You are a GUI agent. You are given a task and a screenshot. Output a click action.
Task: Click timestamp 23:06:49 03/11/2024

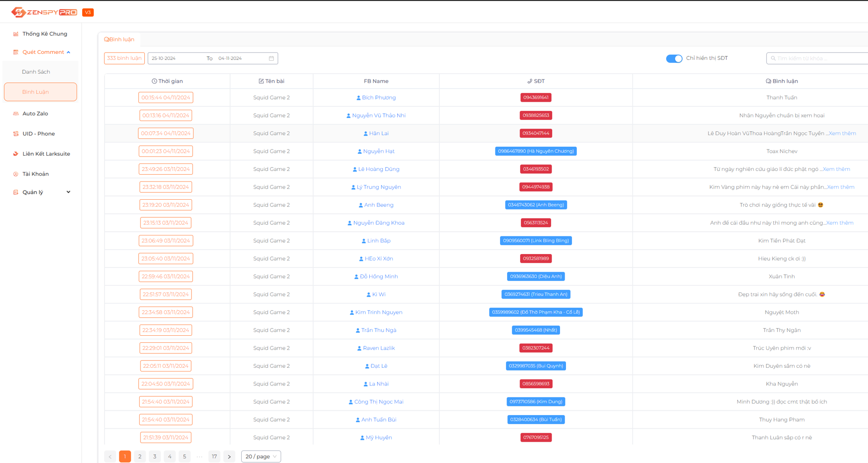tap(166, 241)
